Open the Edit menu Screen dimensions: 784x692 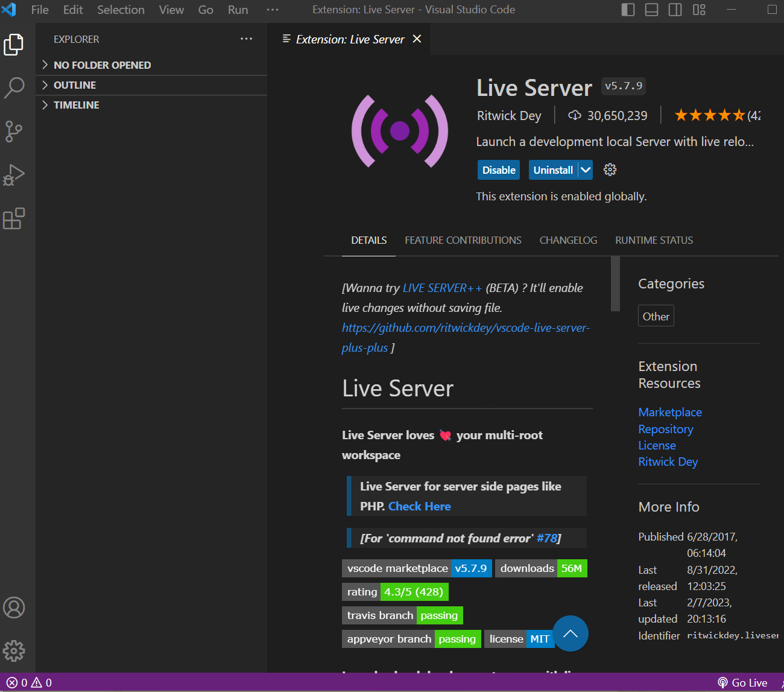click(x=73, y=10)
